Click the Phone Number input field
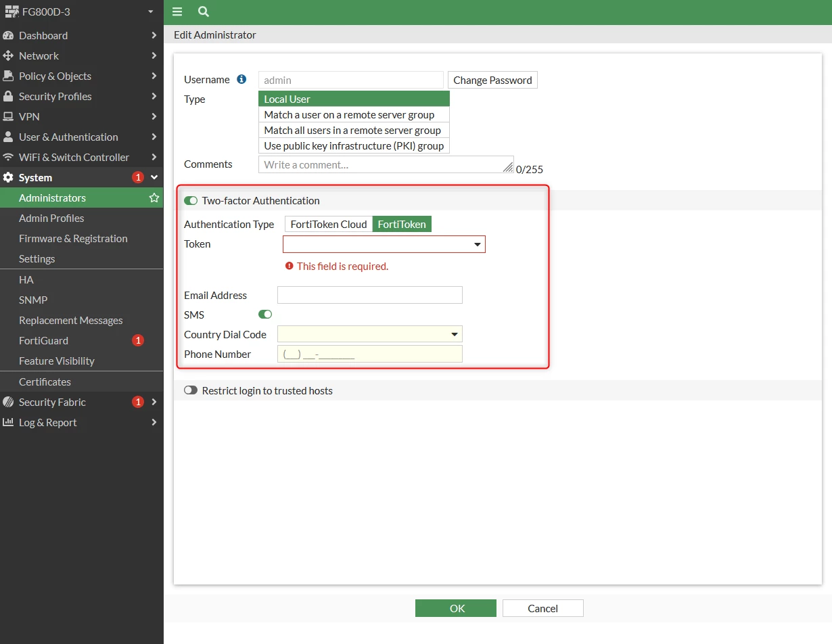The width and height of the screenshot is (832, 644). click(370, 354)
